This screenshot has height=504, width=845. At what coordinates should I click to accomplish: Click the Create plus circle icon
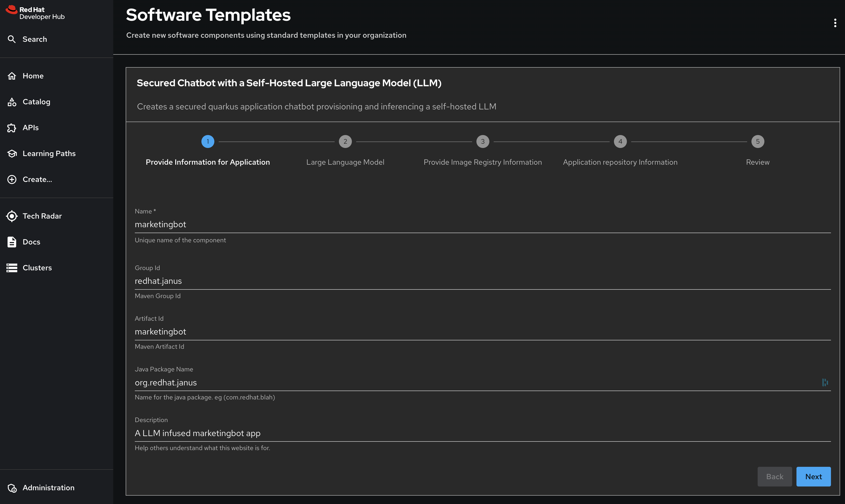tap(12, 179)
